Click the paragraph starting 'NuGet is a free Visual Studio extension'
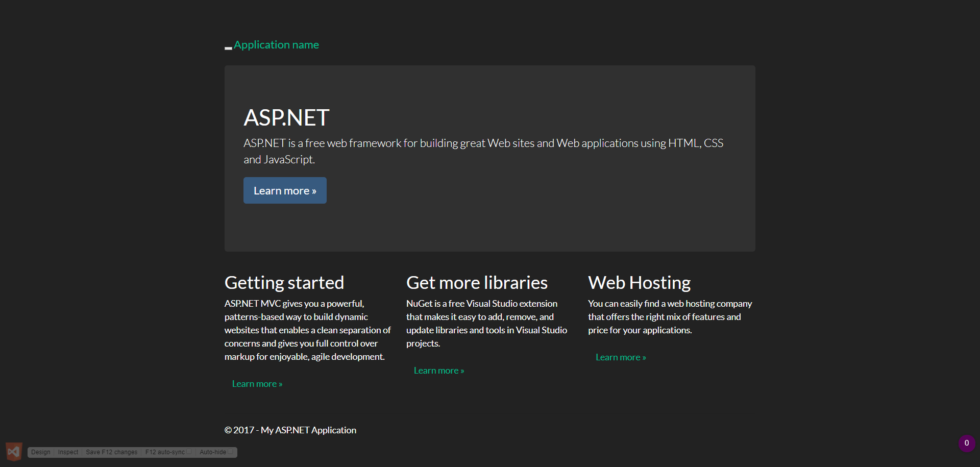This screenshot has height=467, width=980. point(486,324)
